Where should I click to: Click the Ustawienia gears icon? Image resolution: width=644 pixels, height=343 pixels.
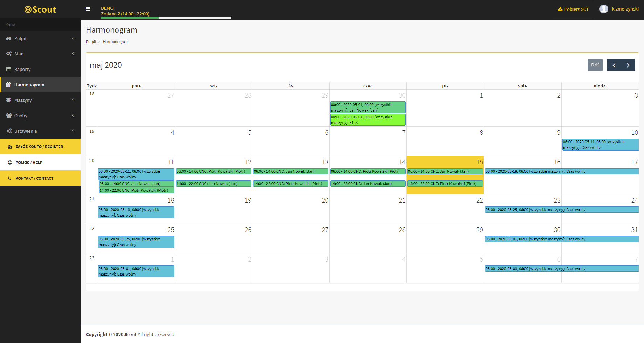coord(9,131)
